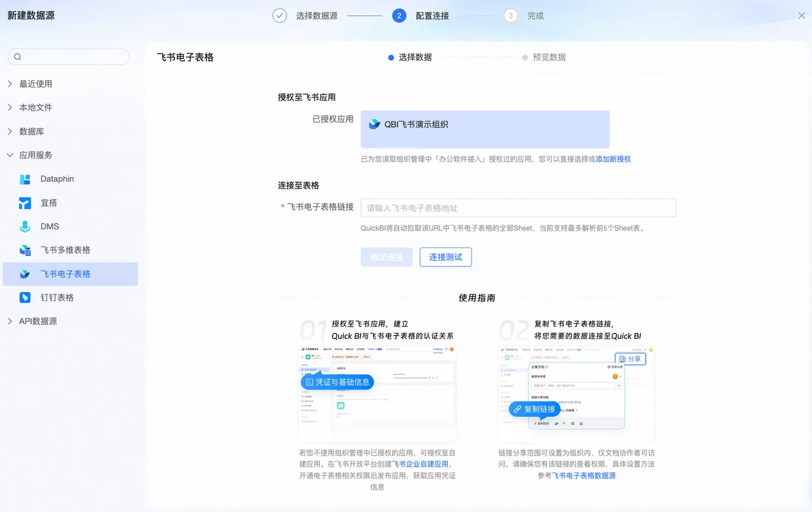This screenshot has height=512, width=812.
Task: Select Dataphin data source
Action: click(70, 179)
